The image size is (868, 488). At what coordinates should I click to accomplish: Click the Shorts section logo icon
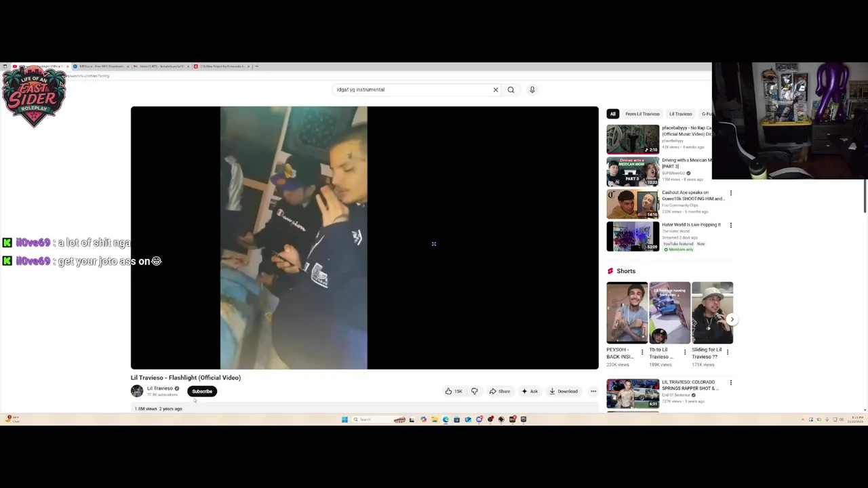[x=610, y=271]
